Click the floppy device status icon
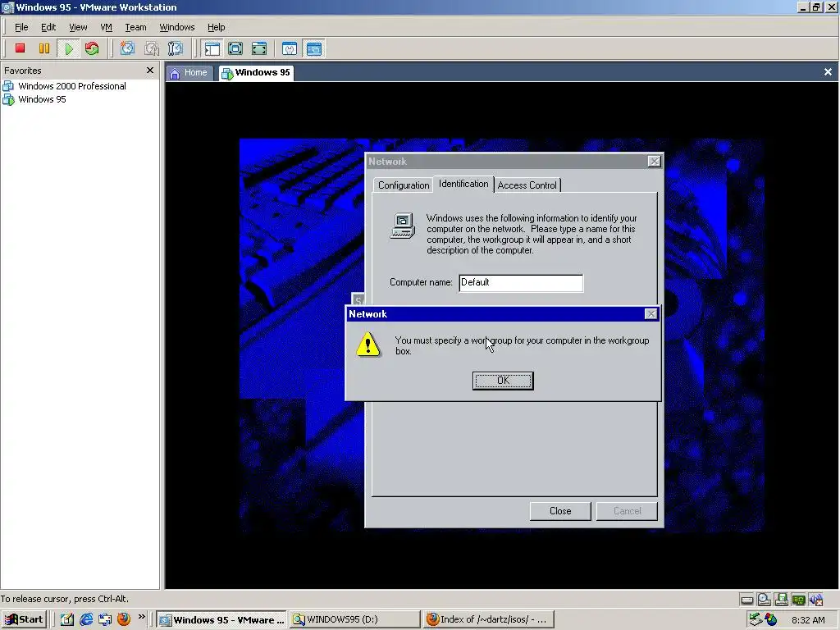 click(x=781, y=600)
